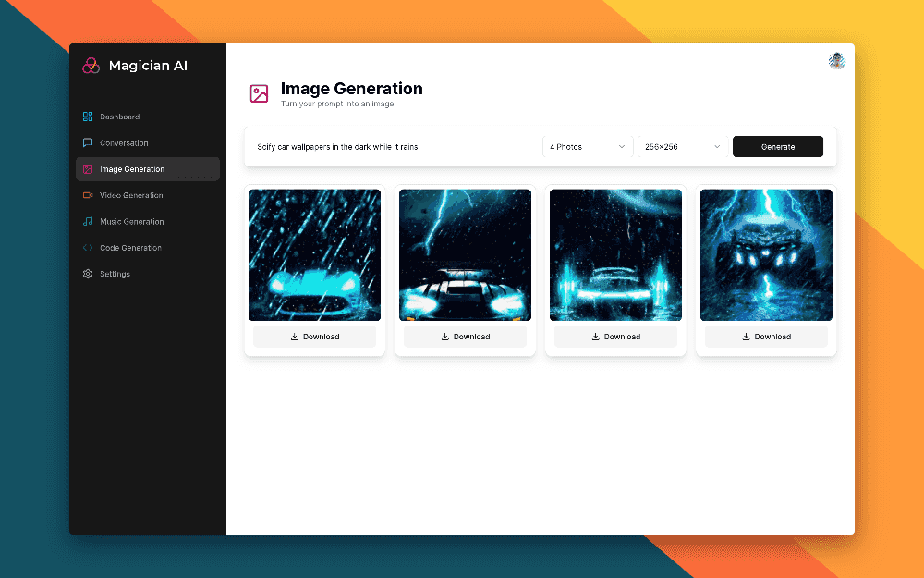
Task: Click the Settings gear icon
Action: pos(88,274)
